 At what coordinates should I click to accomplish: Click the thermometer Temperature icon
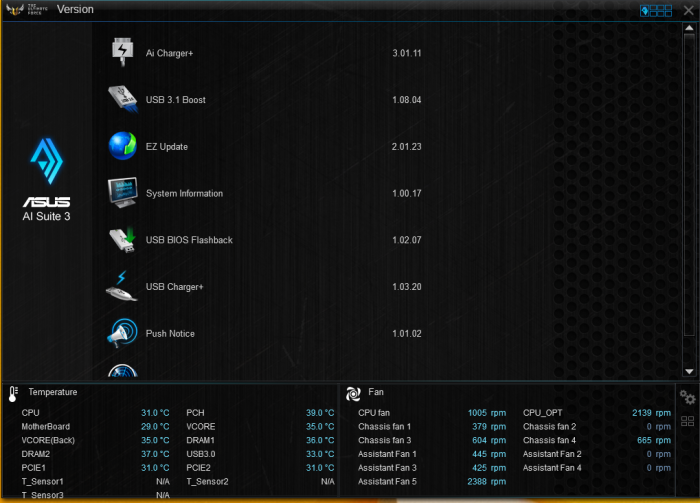click(13, 394)
